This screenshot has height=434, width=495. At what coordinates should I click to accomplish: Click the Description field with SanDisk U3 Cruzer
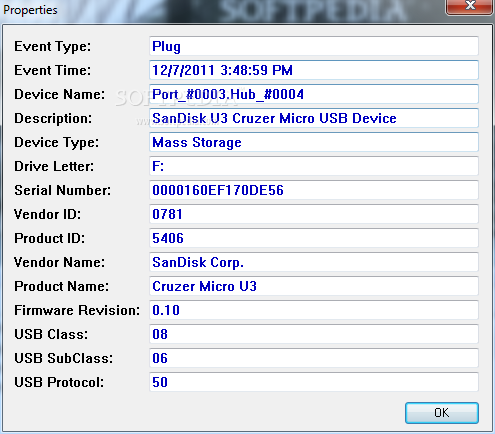coord(314,118)
